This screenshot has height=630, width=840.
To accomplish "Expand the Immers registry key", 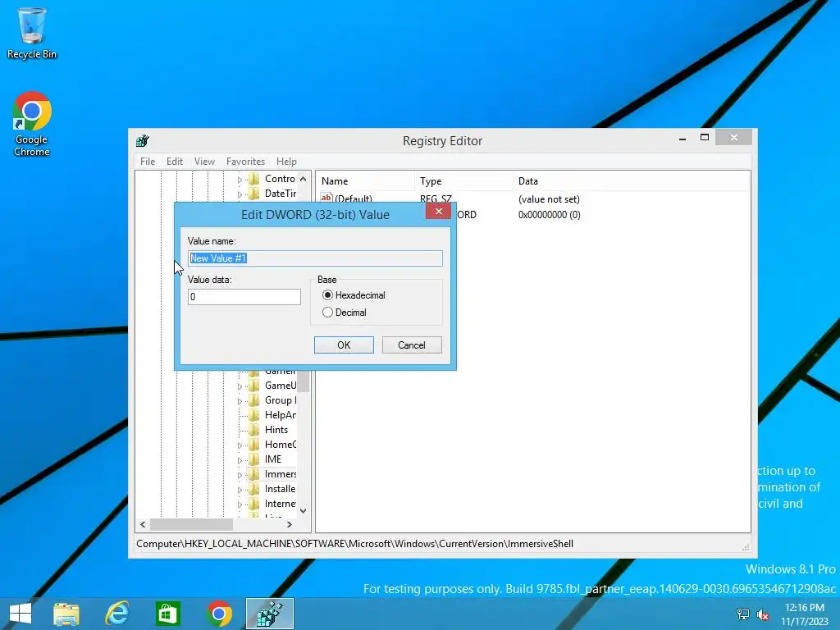I will [x=240, y=475].
